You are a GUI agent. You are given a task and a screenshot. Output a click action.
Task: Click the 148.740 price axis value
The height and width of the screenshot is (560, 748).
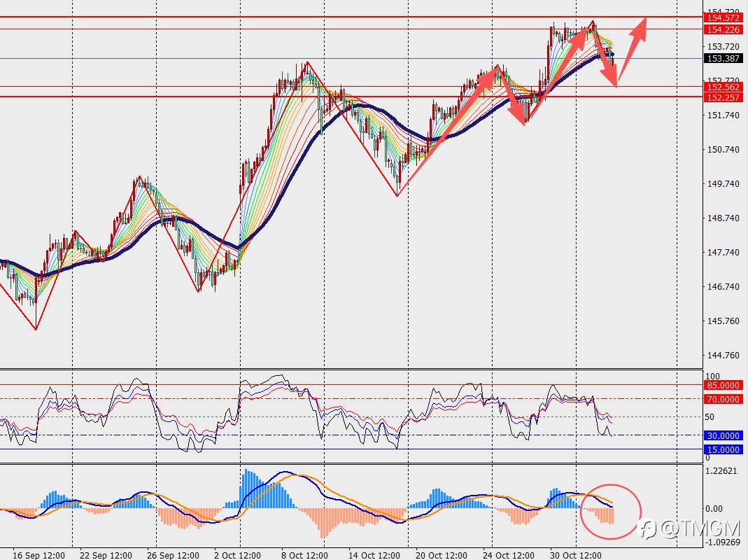[x=724, y=218]
